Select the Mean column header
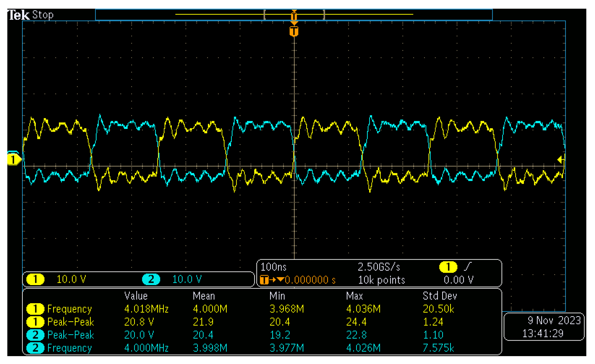Viewport: 595px width, 364px height. pyautogui.click(x=204, y=295)
